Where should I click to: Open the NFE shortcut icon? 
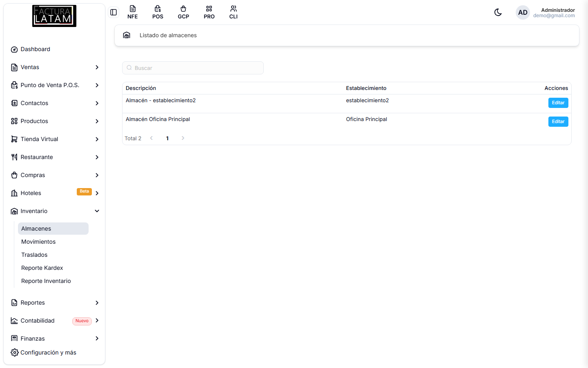[x=132, y=12]
